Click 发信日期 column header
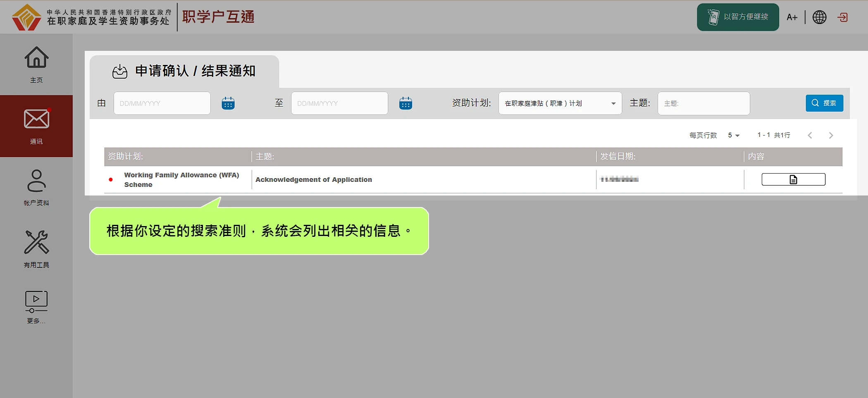 pos(618,157)
